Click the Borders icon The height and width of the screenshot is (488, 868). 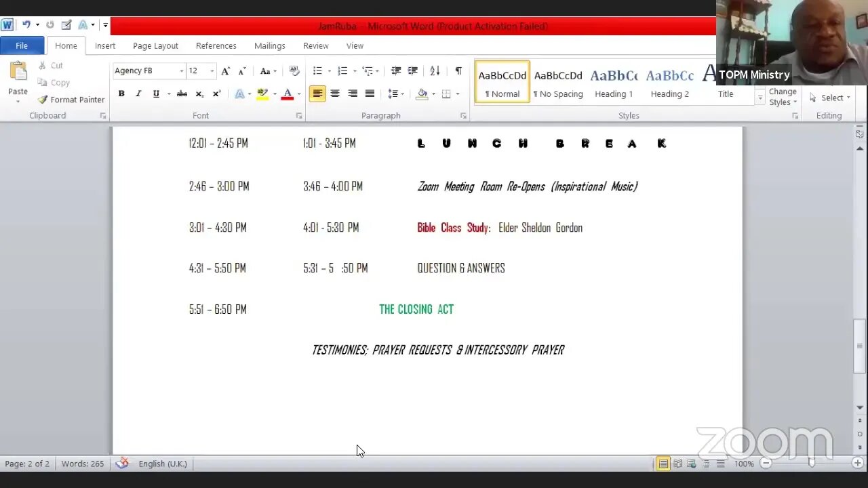[x=446, y=94]
